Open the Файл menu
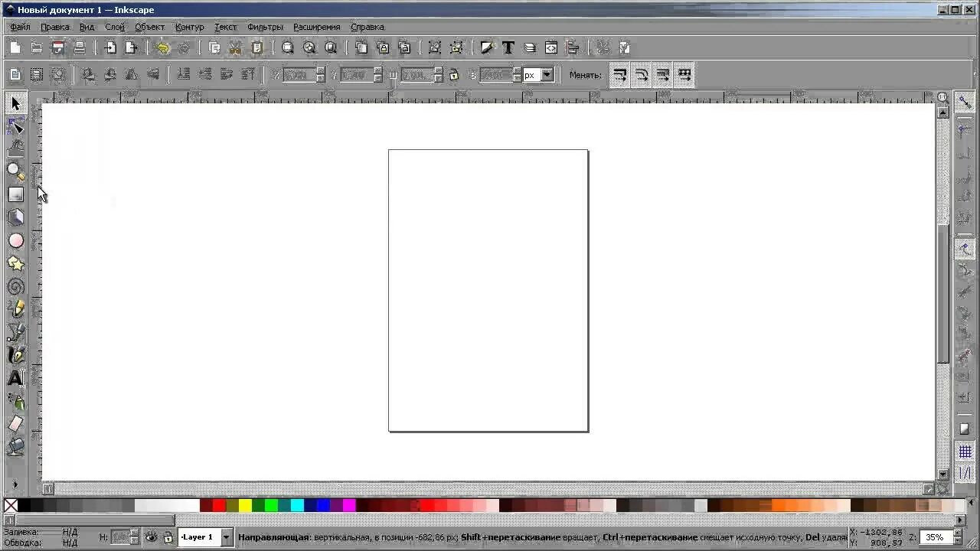Viewport: 980px width, 551px height. [x=19, y=26]
